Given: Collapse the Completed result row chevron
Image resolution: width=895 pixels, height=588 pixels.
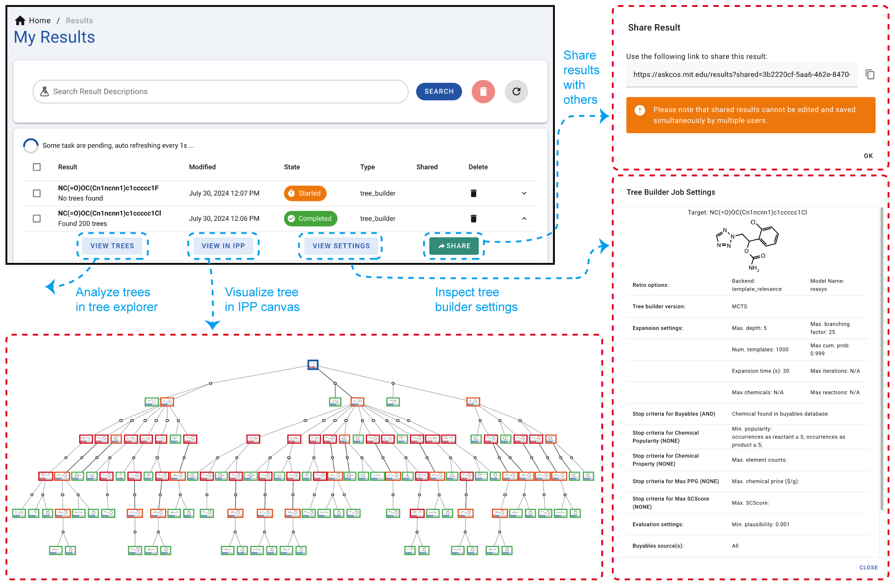Looking at the screenshot, I should coord(524,219).
